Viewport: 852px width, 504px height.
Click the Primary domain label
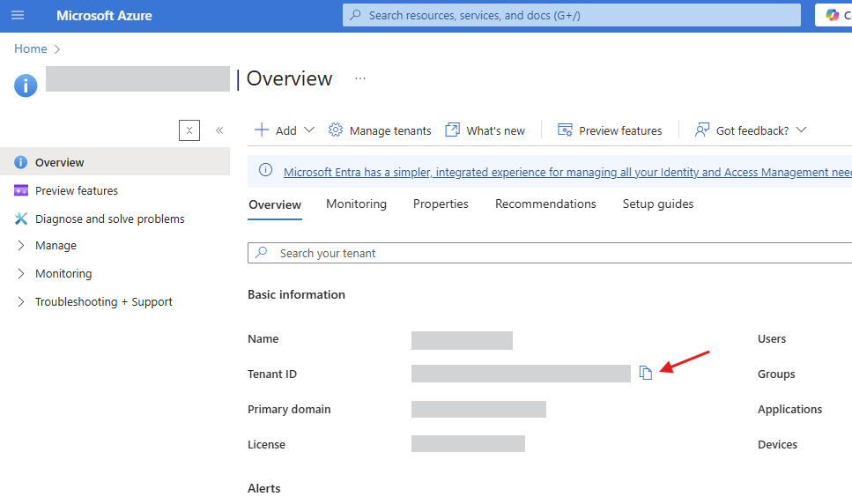click(x=289, y=410)
